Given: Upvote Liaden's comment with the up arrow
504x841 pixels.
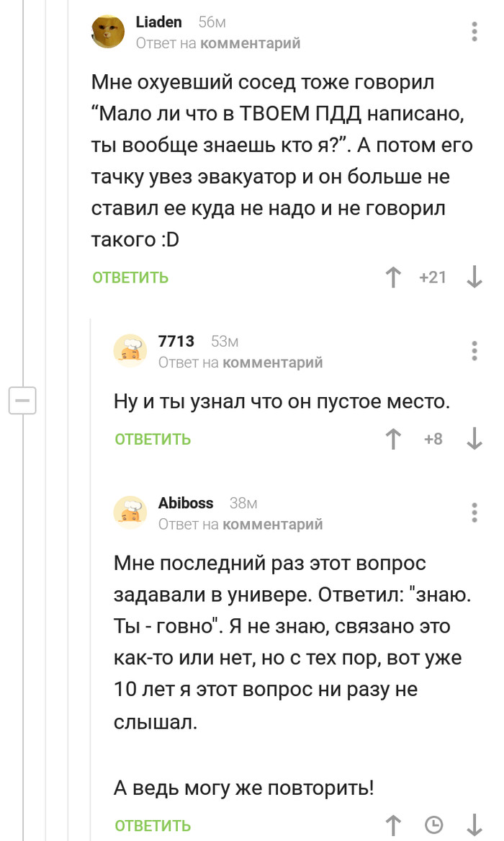Looking at the screenshot, I should coord(393,277).
